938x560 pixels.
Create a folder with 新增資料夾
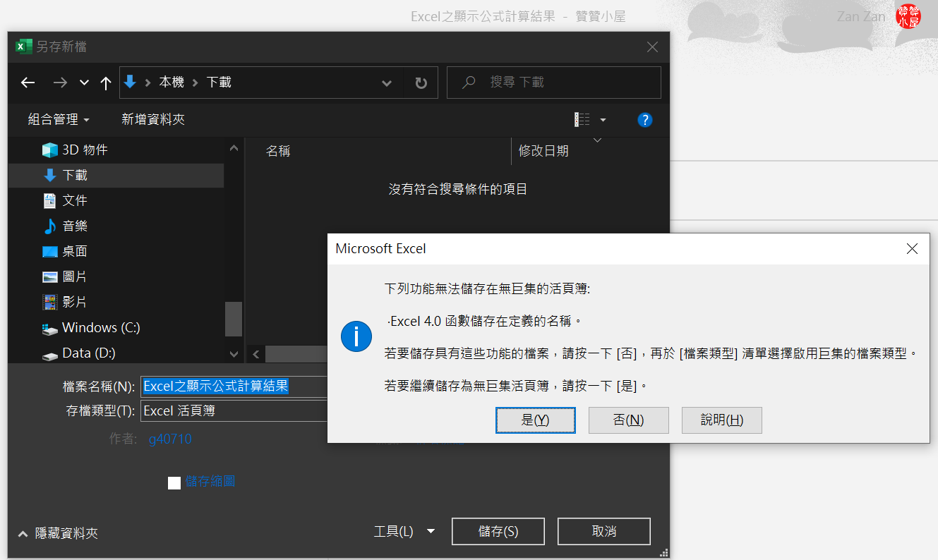click(153, 120)
